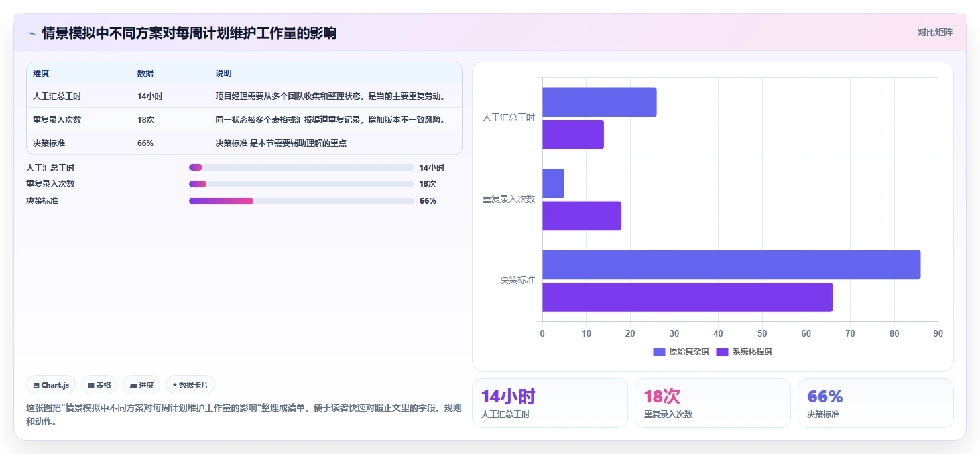Click the 系统化程度 bar for 重复录入次数

pyautogui.click(x=582, y=216)
